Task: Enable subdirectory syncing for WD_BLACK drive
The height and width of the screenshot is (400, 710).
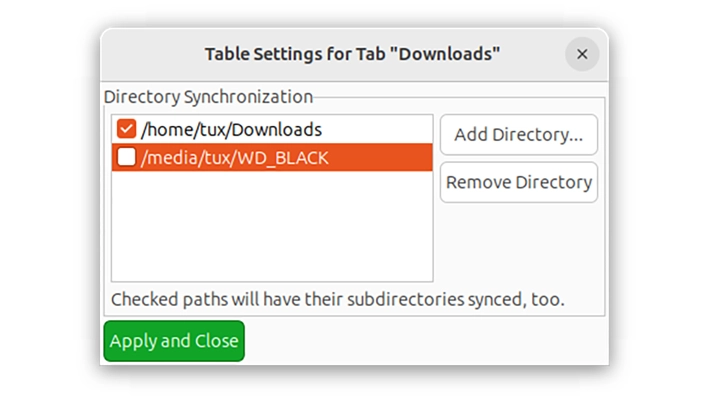Action: [126, 157]
